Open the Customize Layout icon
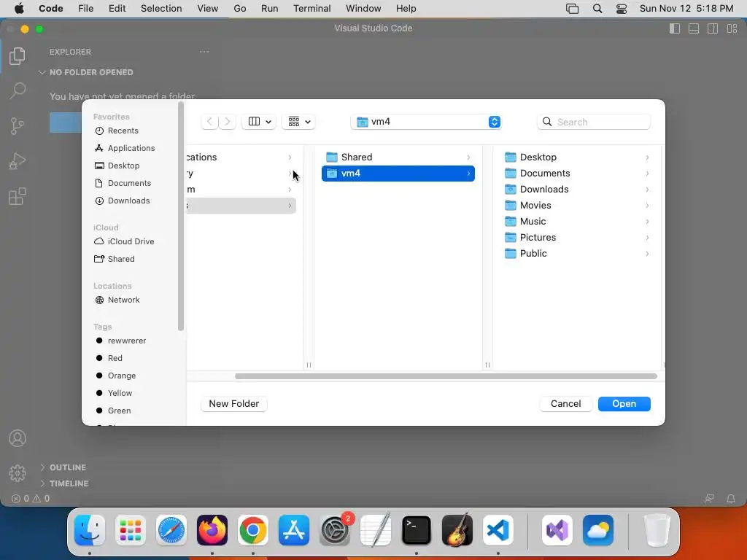The image size is (747, 560). click(x=732, y=28)
